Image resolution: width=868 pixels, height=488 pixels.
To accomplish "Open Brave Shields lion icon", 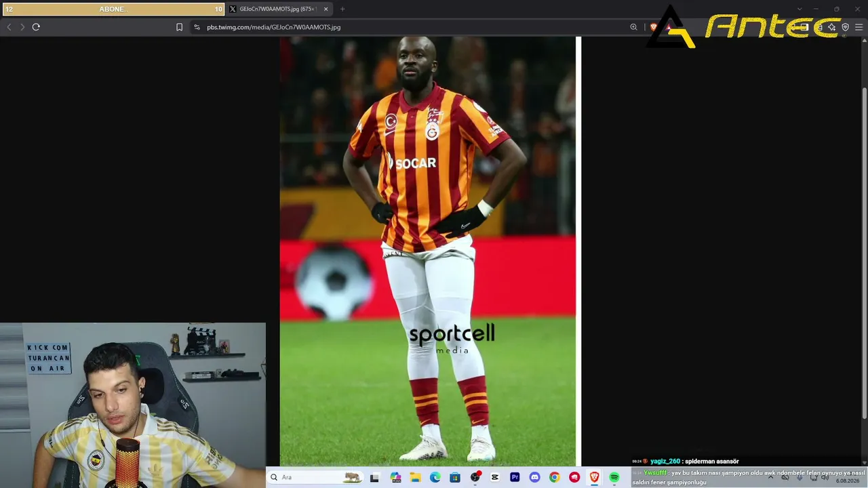I will click(654, 27).
